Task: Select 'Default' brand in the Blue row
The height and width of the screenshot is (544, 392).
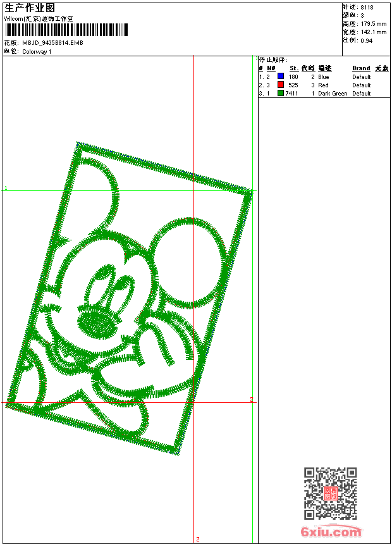Action: point(362,77)
